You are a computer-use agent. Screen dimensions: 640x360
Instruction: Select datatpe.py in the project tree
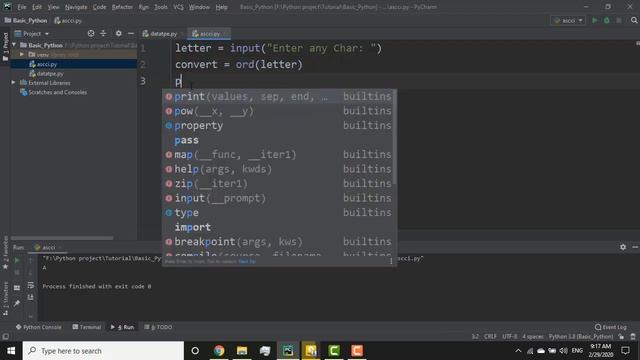click(x=50, y=73)
